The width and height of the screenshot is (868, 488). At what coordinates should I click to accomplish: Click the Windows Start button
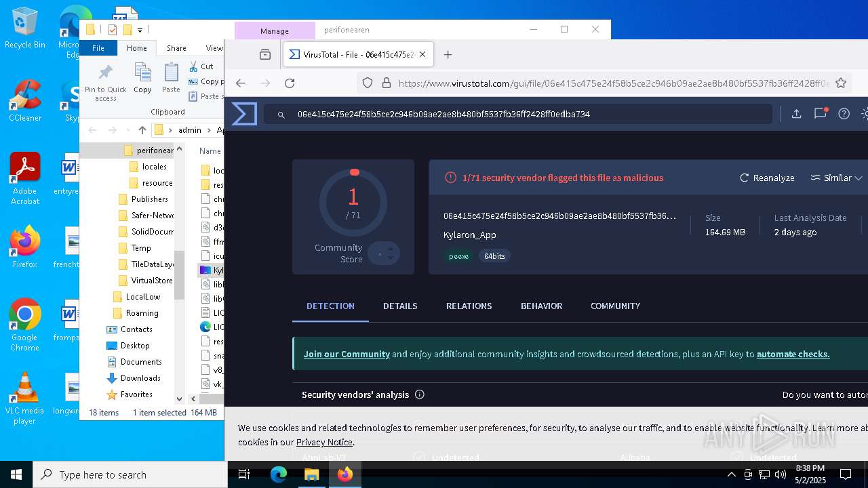[x=16, y=474]
